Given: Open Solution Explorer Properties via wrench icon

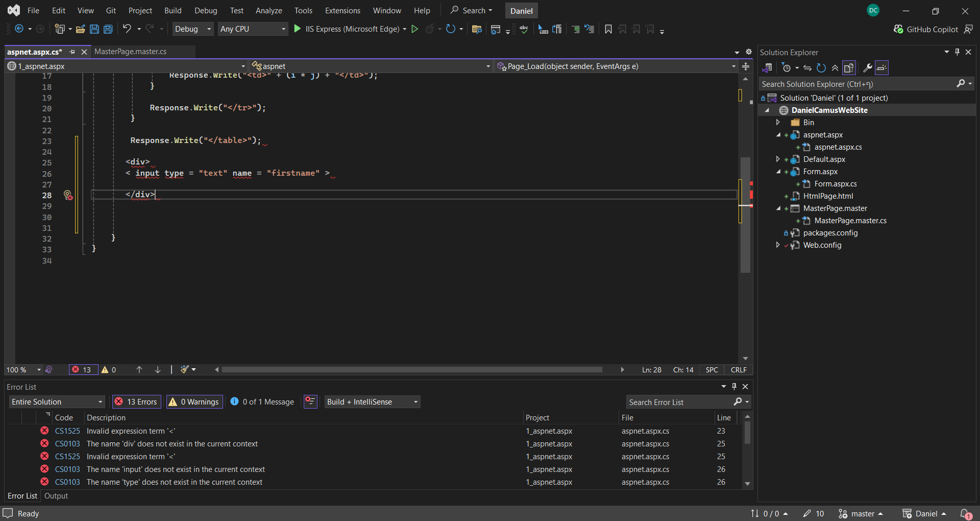Looking at the screenshot, I should [868, 67].
